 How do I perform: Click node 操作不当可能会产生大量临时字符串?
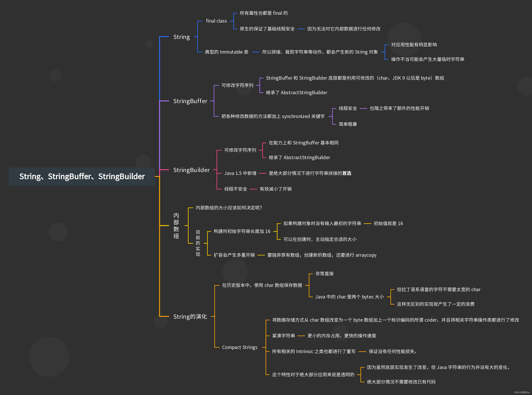(x=428, y=59)
